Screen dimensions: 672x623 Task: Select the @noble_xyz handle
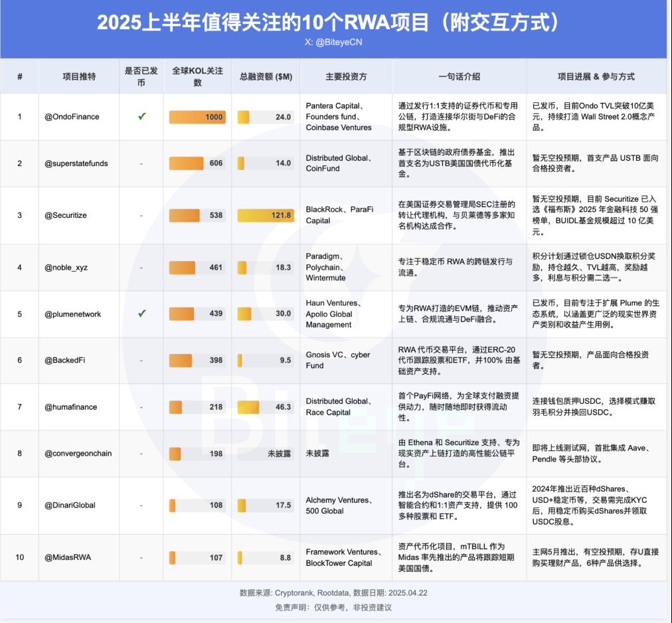[66, 268]
